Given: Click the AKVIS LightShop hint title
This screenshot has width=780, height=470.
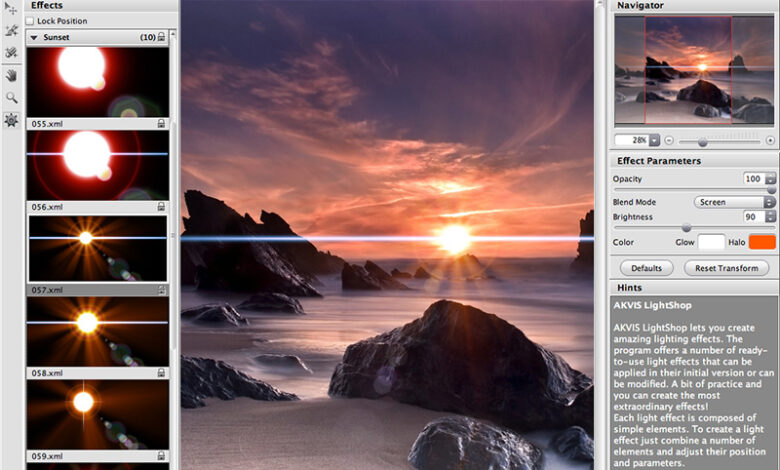Looking at the screenshot, I should pyautogui.click(x=652, y=305).
